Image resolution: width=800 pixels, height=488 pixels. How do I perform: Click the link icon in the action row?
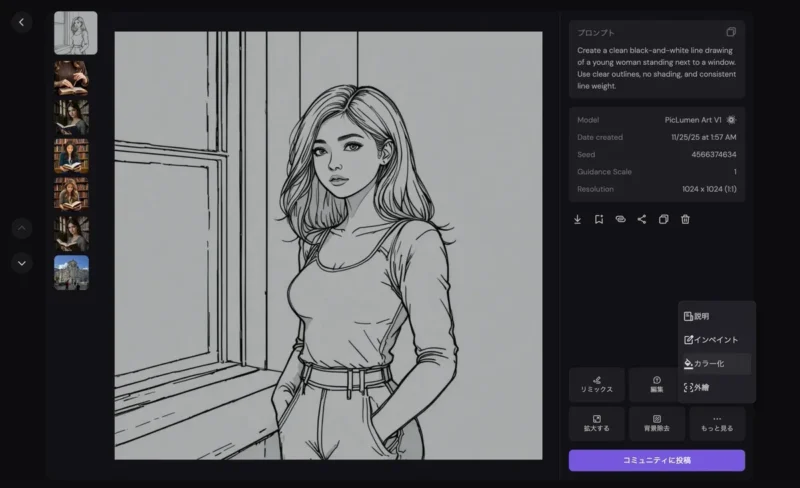point(620,219)
